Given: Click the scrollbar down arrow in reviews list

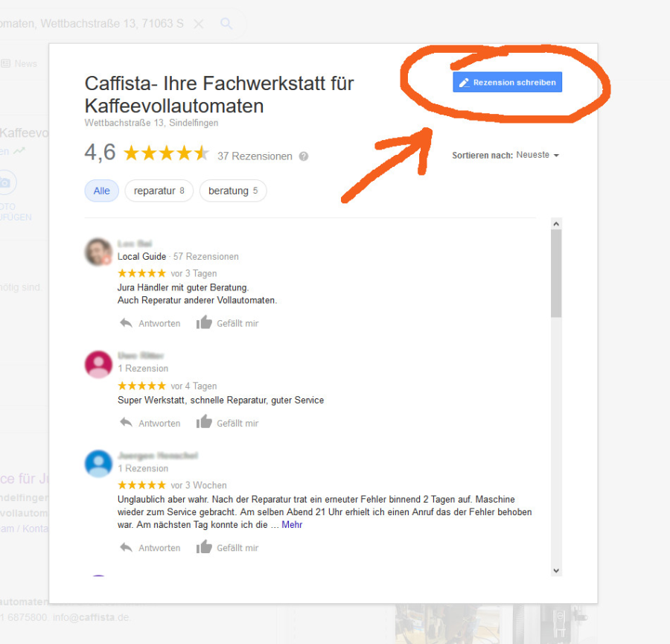Looking at the screenshot, I should [x=556, y=570].
